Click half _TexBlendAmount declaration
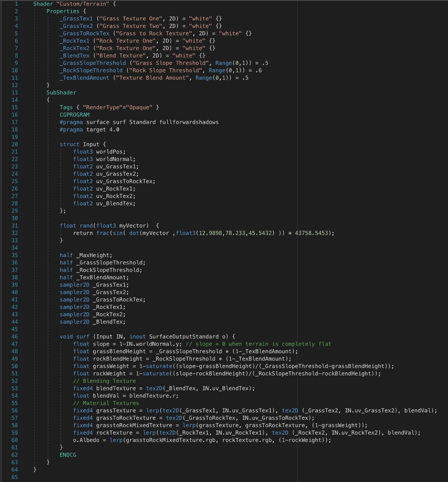Screen dimensions: 448x482 (x=94, y=278)
